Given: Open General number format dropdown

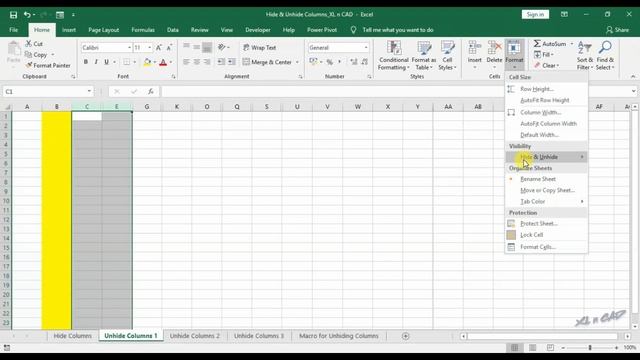Looking at the screenshot, I should click(366, 48).
